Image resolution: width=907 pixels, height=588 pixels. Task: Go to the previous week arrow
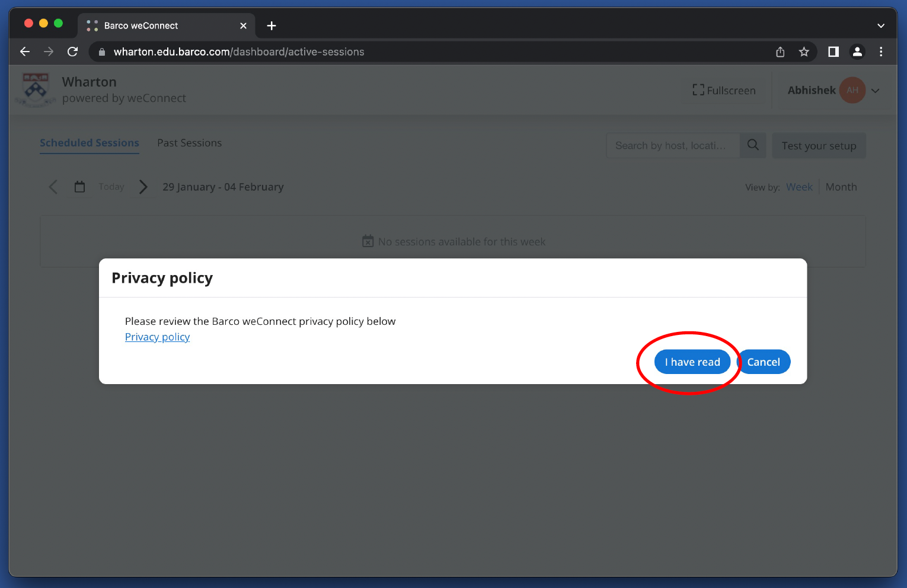[53, 187]
